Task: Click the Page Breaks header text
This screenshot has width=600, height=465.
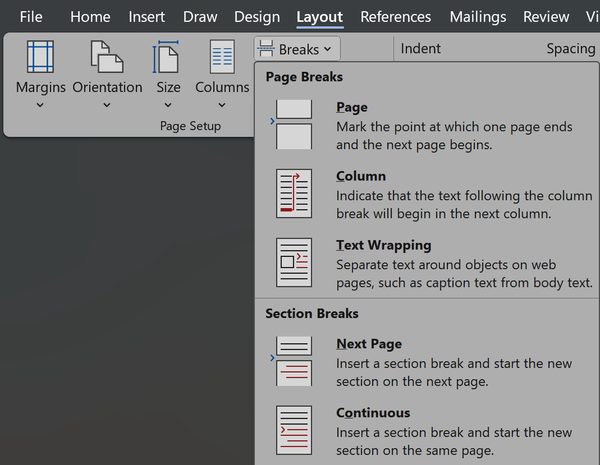Action: pos(304,77)
